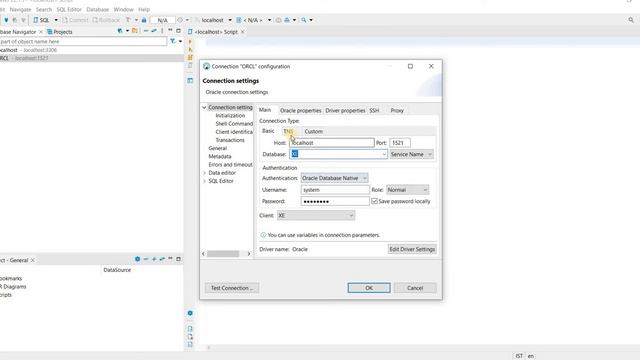The height and width of the screenshot is (360, 640).
Task: Open the Authentication method dropdown
Action: pos(334,178)
